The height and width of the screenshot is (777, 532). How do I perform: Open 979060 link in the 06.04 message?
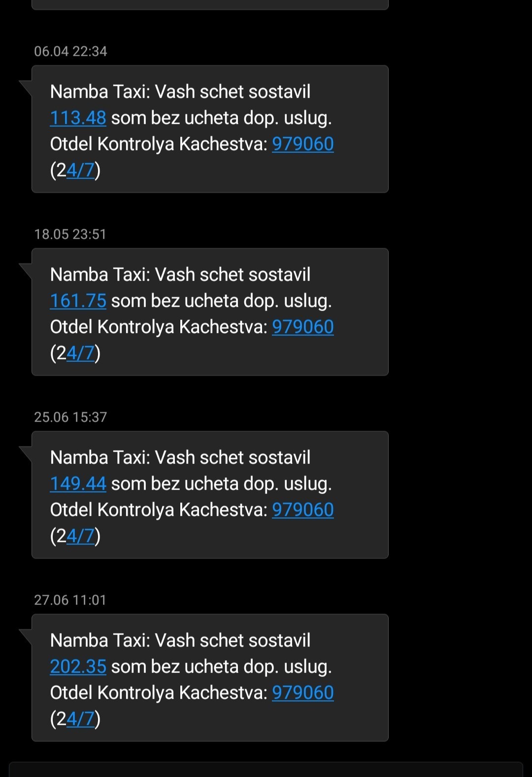point(302,144)
